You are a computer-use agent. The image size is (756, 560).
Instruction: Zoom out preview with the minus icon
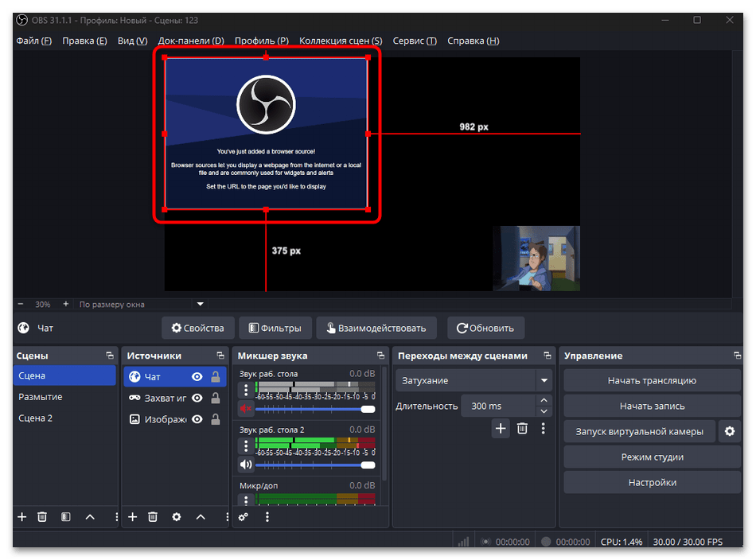tap(21, 304)
